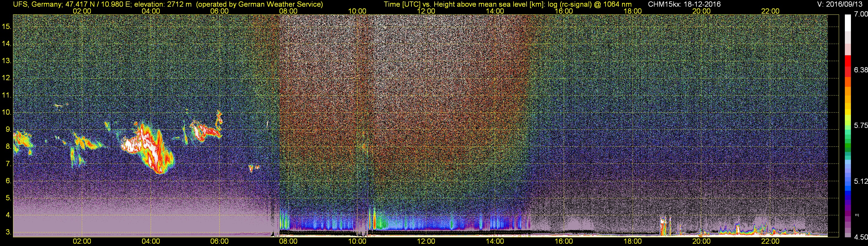Select the 14. km height axis label
This screenshot has width=868, height=246.
click(x=7, y=43)
